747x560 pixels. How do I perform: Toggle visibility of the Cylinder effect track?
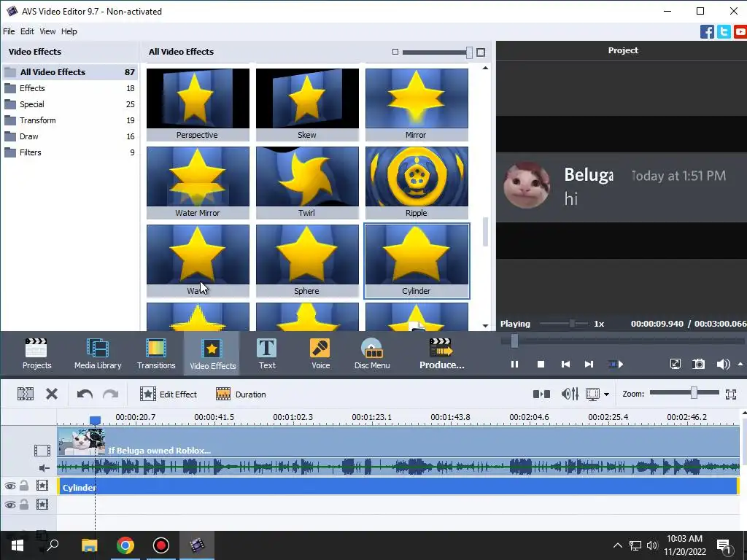(10, 486)
